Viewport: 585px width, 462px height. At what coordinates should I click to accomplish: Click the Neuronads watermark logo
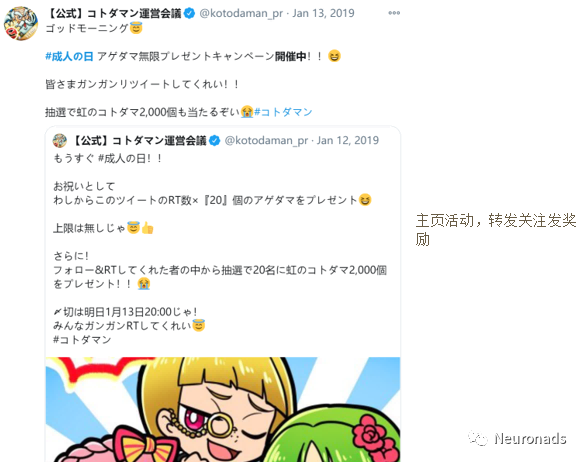coord(518,438)
